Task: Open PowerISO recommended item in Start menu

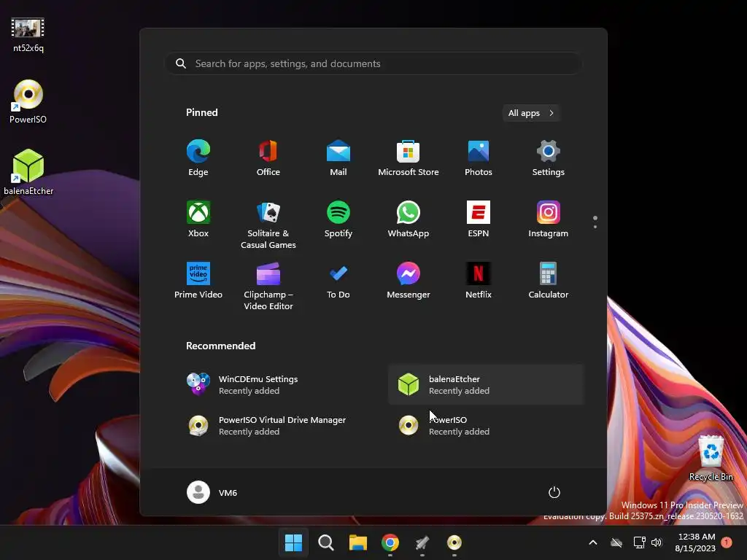Action: [486, 426]
